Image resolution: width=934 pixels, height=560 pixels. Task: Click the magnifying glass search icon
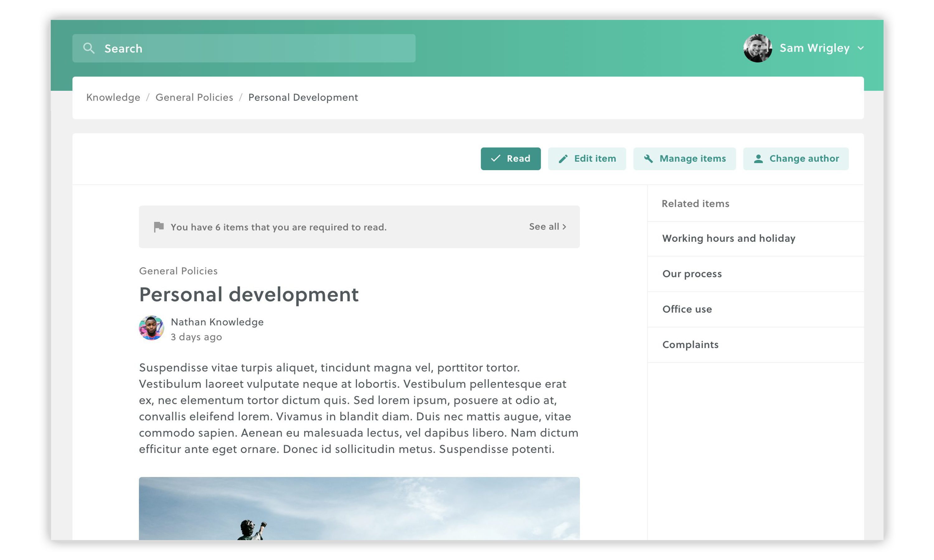(89, 48)
